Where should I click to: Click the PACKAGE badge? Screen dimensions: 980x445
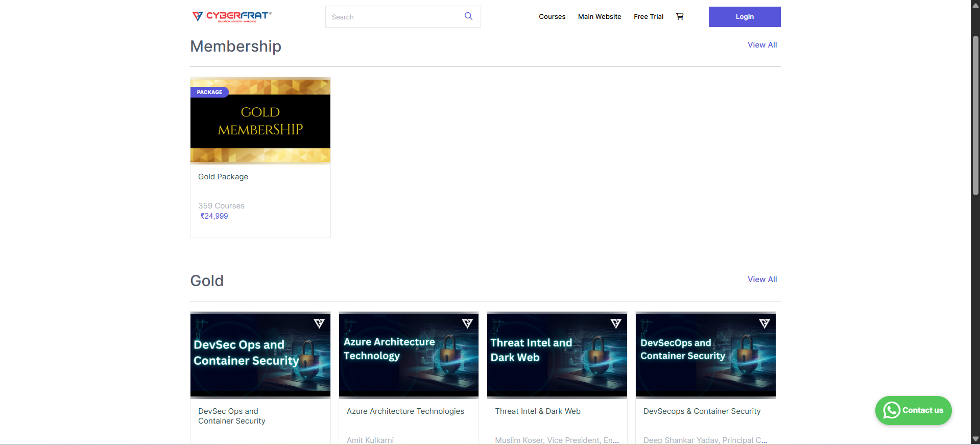point(209,92)
